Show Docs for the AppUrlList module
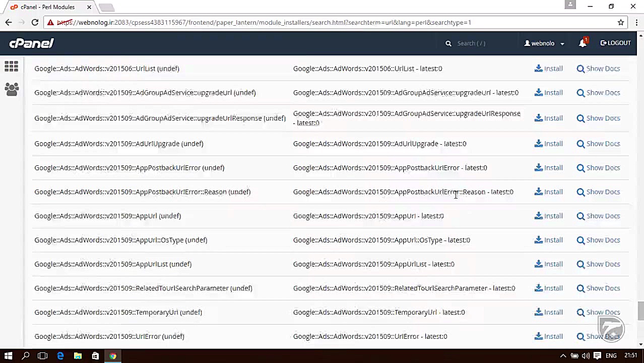This screenshot has width=644, height=363. pyautogui.click(x=598, y=264)
